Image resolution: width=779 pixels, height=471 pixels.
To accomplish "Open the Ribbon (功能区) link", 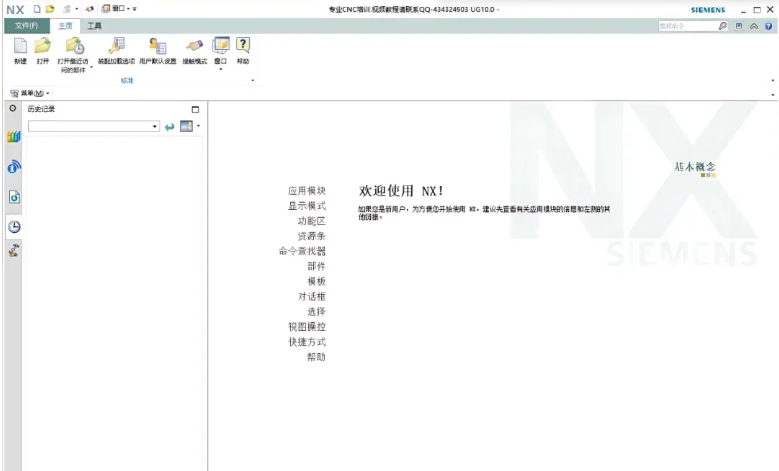I will (312, 221).
